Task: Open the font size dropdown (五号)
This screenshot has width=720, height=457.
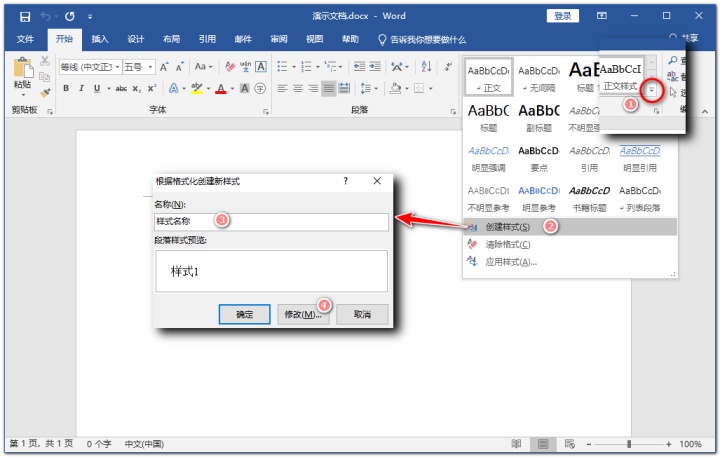Action: 150,67
